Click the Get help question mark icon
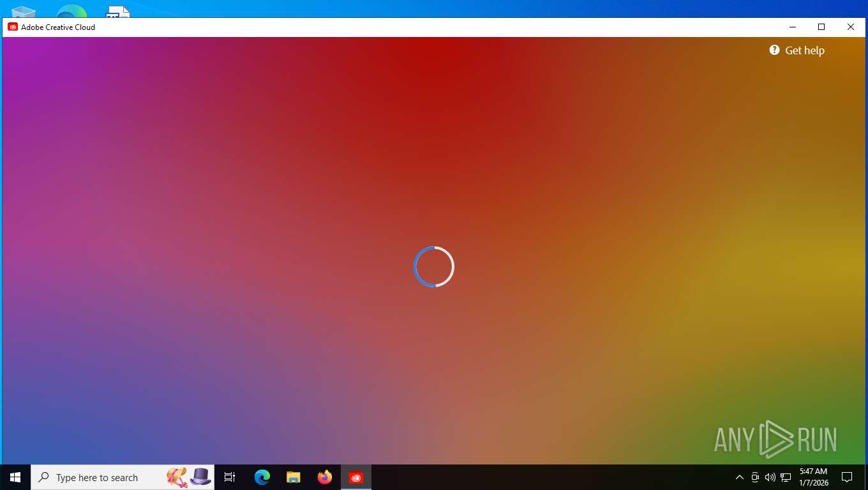This screenshot has height=490, width=868. [x=774, y=50]
